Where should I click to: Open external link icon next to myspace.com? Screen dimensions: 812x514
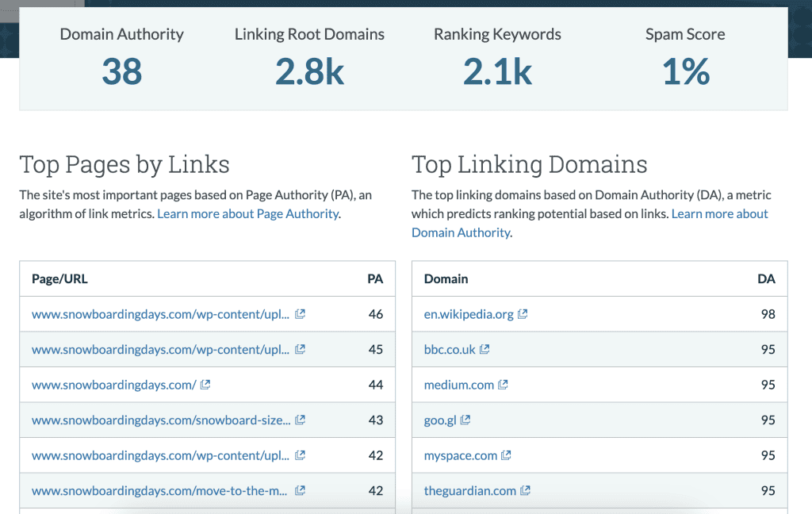coord(506,455)
